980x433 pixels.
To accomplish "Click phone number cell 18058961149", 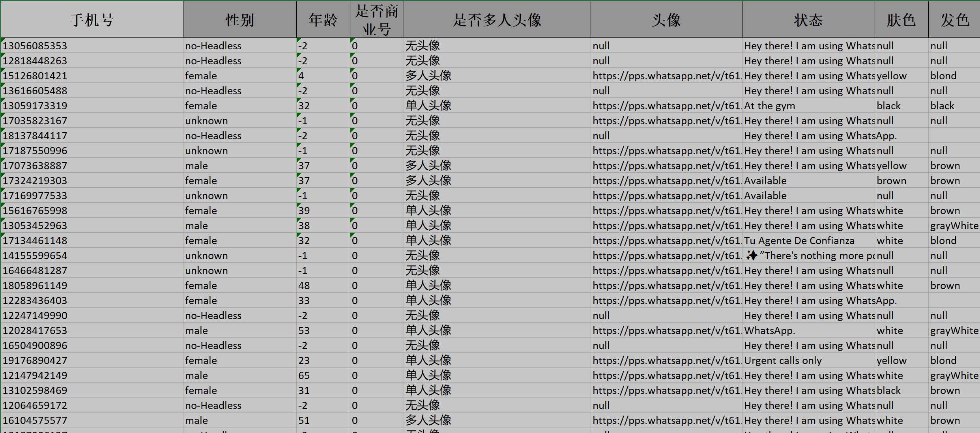I will [x=92, y=286].
